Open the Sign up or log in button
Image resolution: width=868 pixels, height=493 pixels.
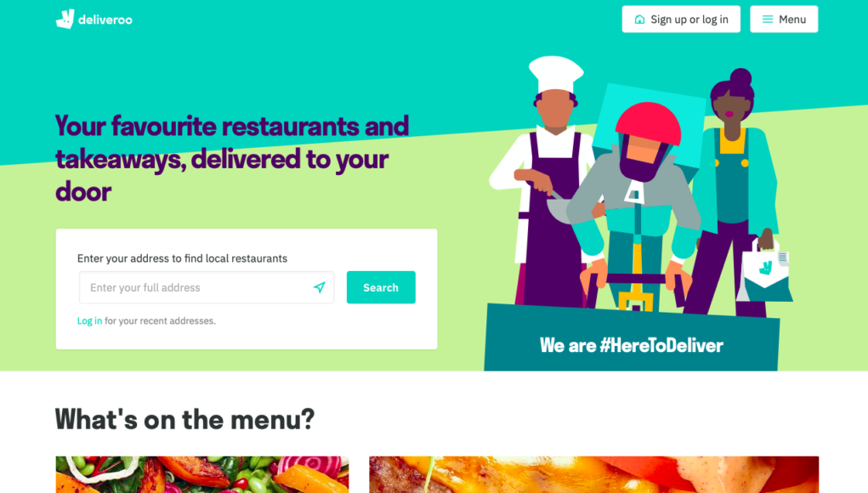coord(681,20)
